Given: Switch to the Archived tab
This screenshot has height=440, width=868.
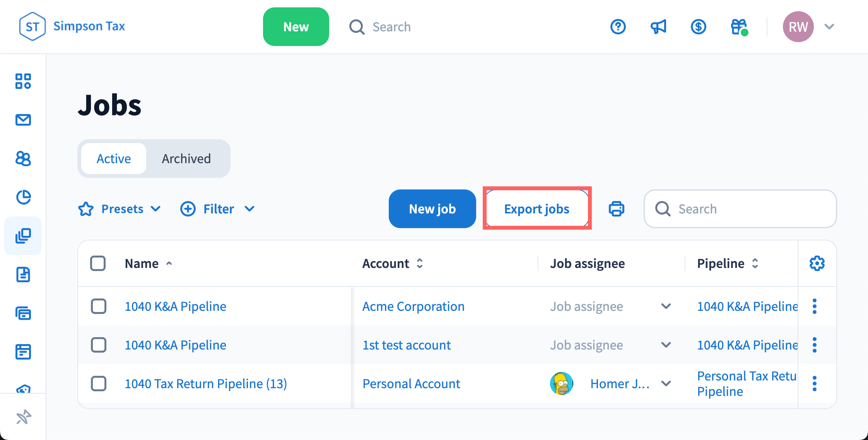Looking at the screenshot, I should click(186, 159).
